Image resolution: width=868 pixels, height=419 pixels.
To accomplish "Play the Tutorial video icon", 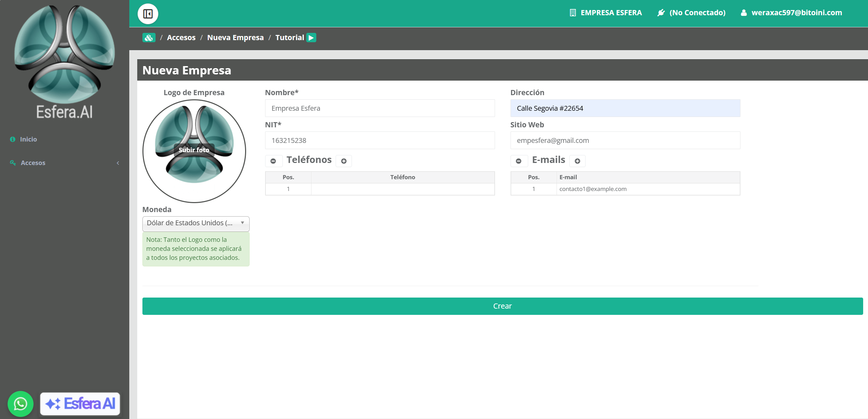I will [311, 38].
